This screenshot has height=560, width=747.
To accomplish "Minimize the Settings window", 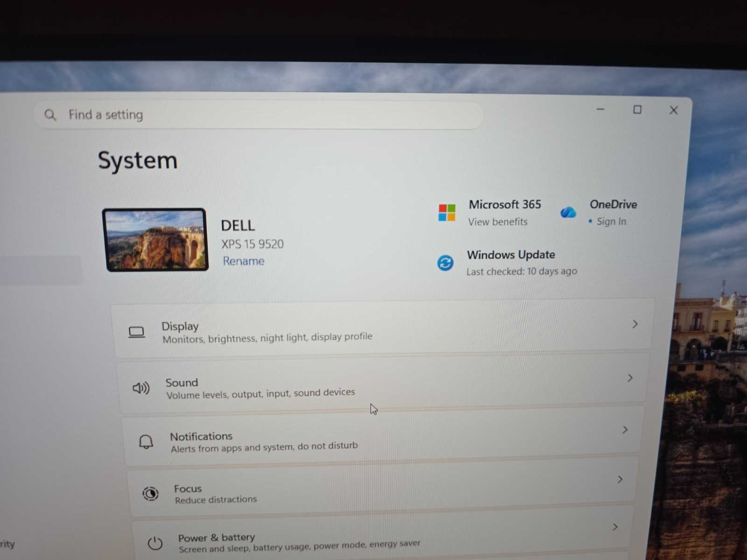I will 600,109.
